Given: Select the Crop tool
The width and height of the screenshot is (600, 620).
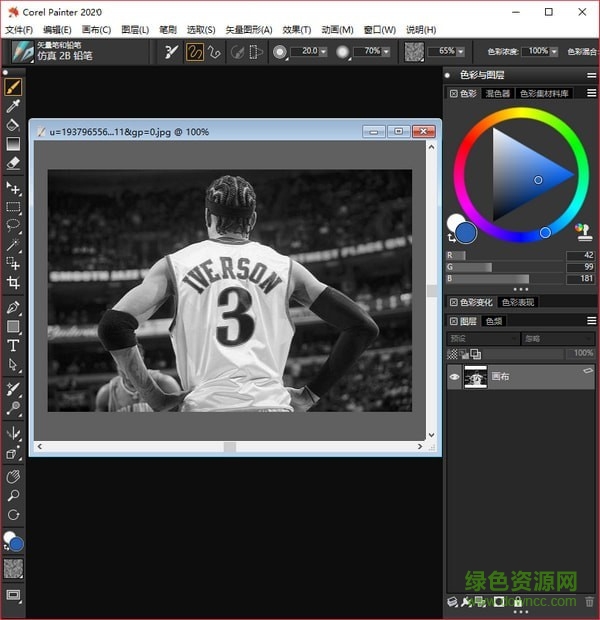Looking at the screenshot, I should (13, 283).
